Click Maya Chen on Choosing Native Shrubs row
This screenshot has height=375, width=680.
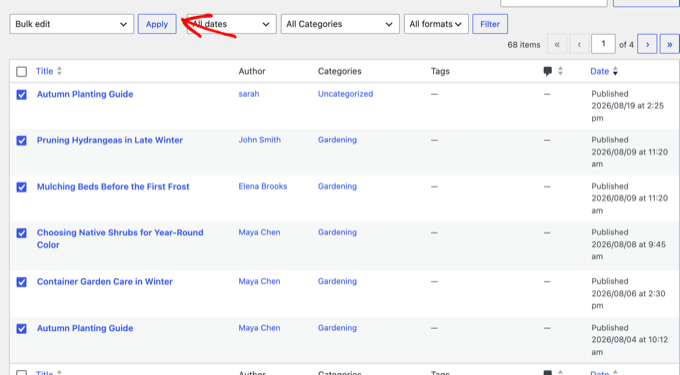coord(259,232)
